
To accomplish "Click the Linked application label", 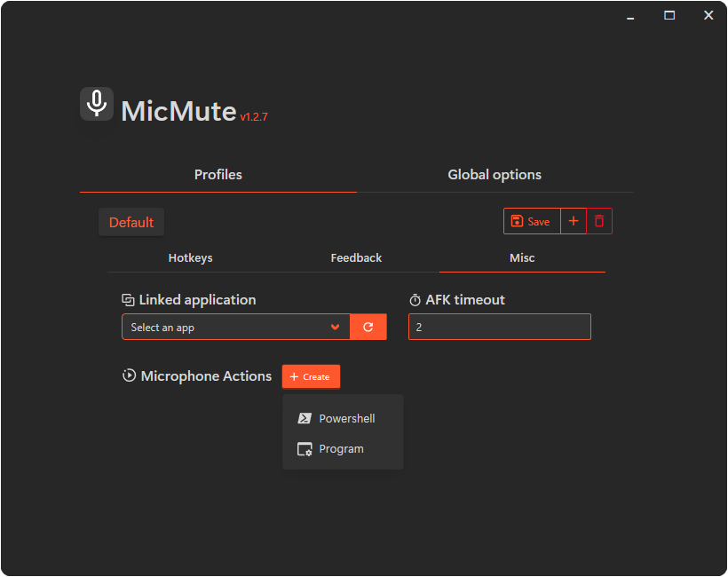I will coord(197,300).
